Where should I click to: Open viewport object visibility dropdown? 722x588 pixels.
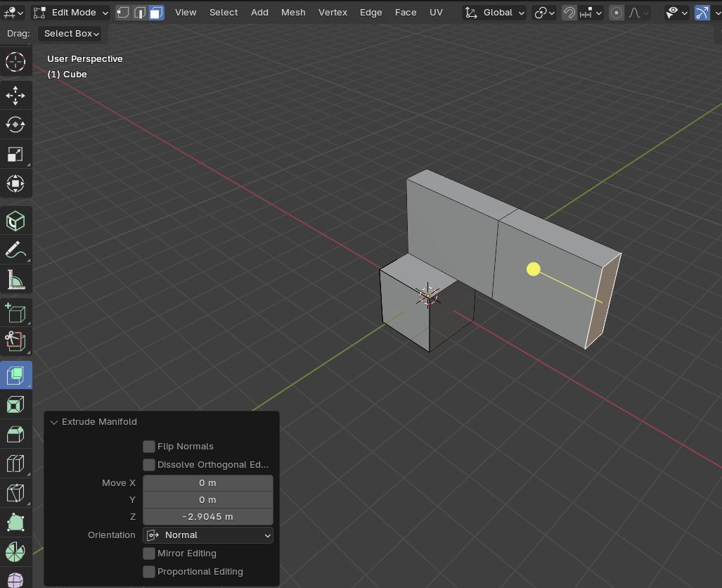(676, 13)
